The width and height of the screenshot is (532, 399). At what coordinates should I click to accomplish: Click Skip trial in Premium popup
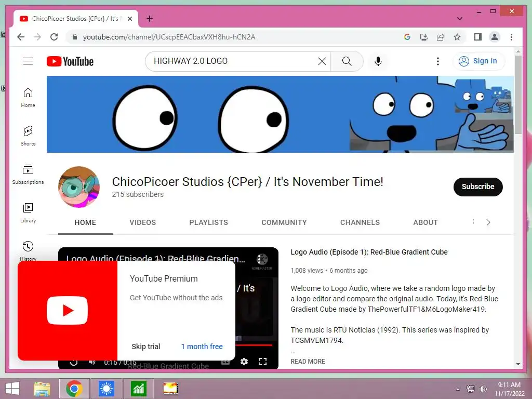(x=146, y=347)
